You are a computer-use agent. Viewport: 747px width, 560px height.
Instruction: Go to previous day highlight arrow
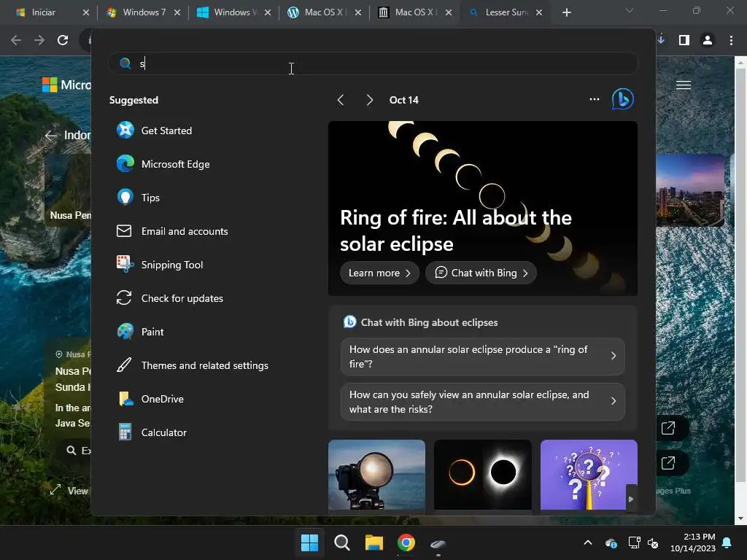[x=340, y=99]
